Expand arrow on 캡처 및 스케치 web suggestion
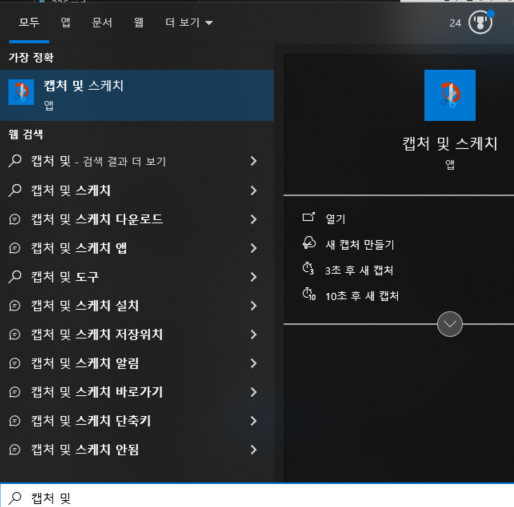Image resolution: width=514 pixels, height=507 pixels. pos(254,190)
